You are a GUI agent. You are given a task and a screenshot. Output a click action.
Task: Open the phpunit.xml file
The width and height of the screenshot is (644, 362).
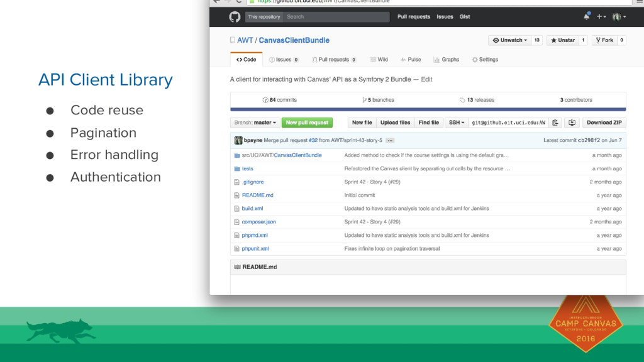pyautogui.click(x=255, y=249)
